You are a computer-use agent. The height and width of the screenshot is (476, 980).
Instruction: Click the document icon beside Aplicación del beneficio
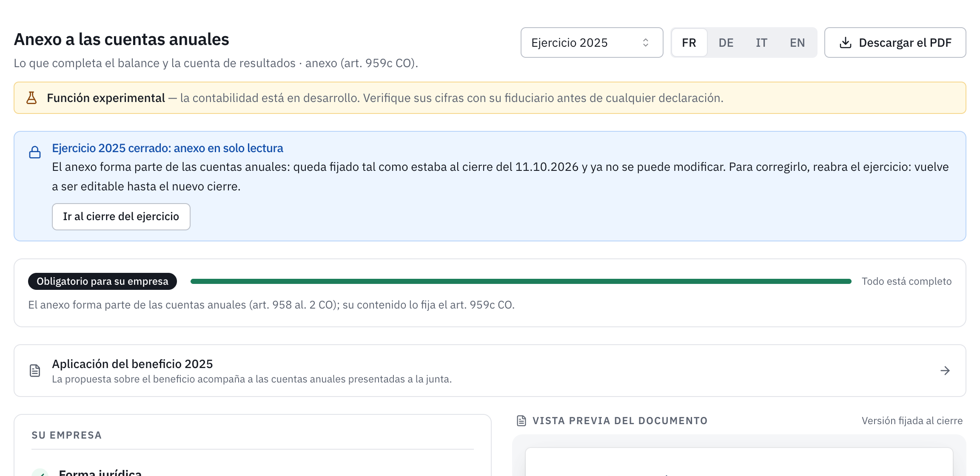coord(35,371)
